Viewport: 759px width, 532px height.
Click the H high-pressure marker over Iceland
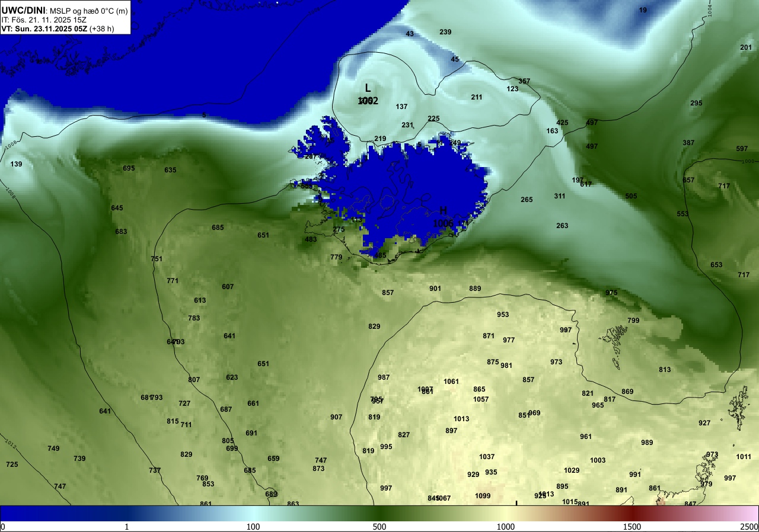[x=443, y=210]
